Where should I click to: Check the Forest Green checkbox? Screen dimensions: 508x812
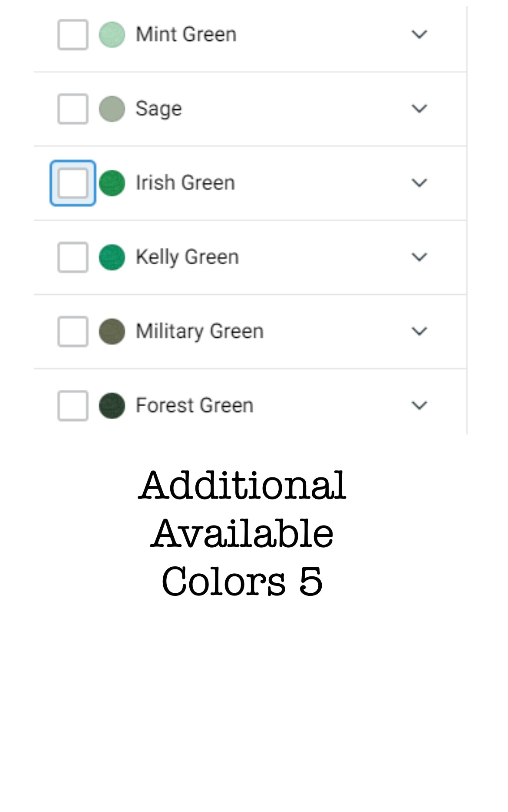coord(73,406)
